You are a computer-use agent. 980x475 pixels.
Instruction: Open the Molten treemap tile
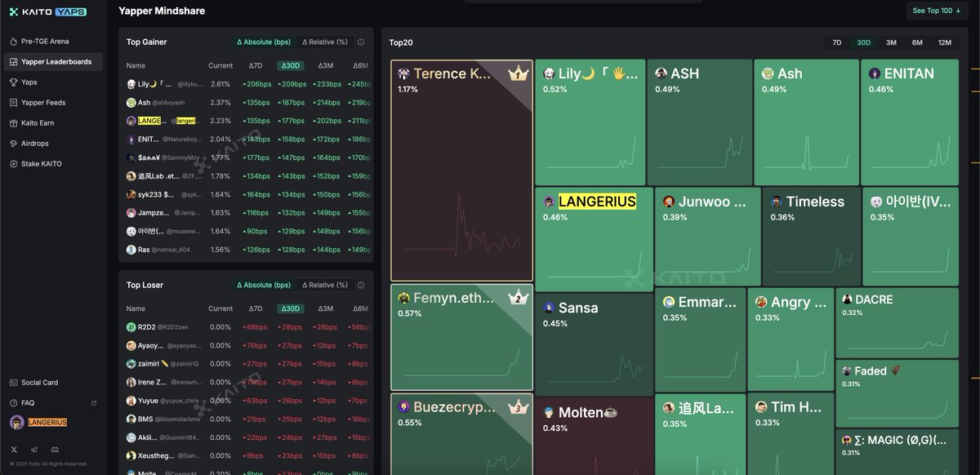click(594, 437)
